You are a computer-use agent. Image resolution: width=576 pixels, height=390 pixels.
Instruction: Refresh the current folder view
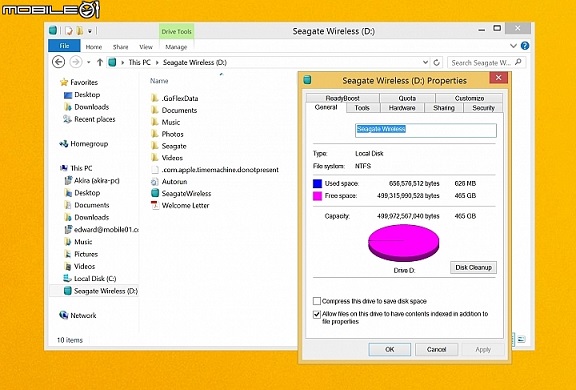tap(436, 62)
